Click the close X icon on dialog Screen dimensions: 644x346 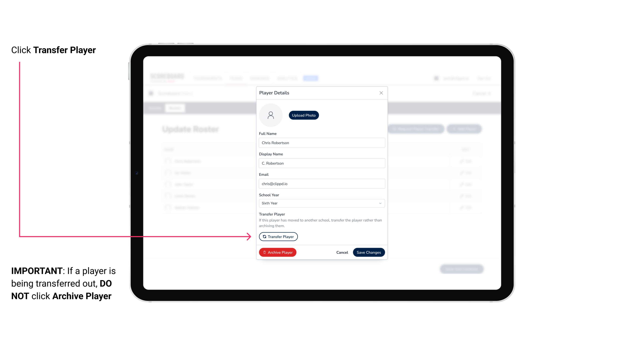pos(381,93)
